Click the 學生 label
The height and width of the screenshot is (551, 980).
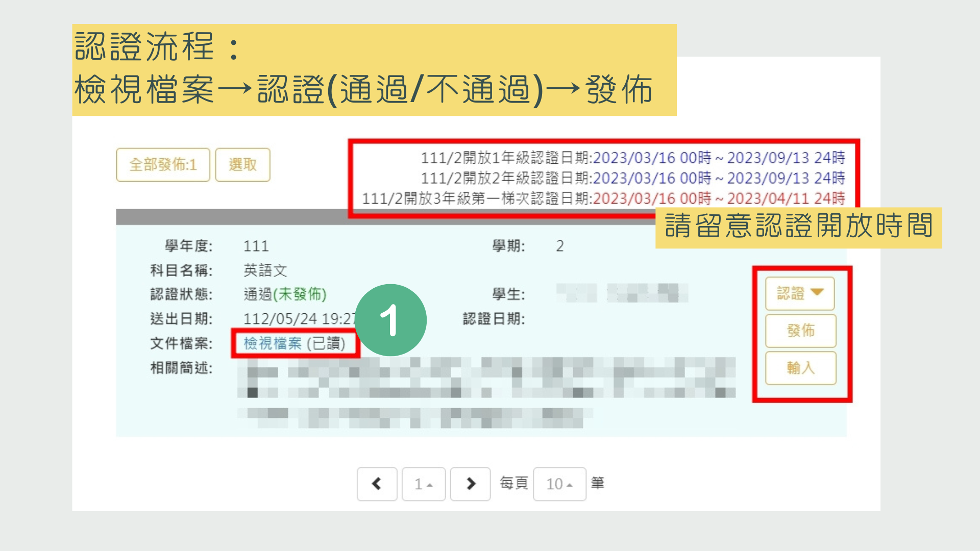[508, 294]
